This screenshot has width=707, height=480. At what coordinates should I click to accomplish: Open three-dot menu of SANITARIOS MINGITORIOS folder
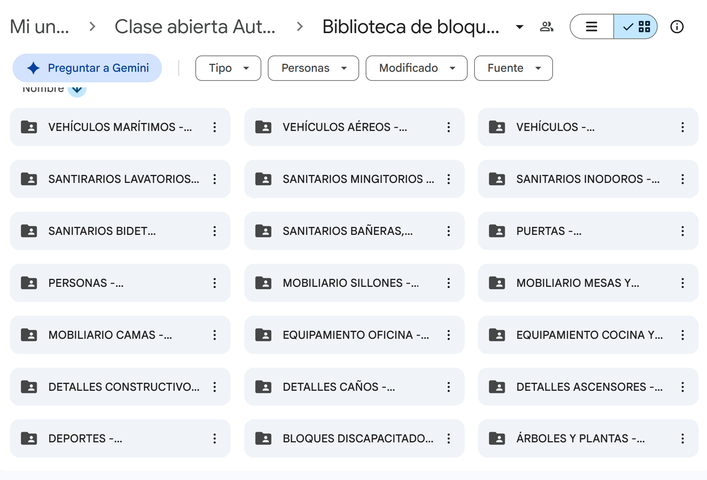tap(449, 179)
